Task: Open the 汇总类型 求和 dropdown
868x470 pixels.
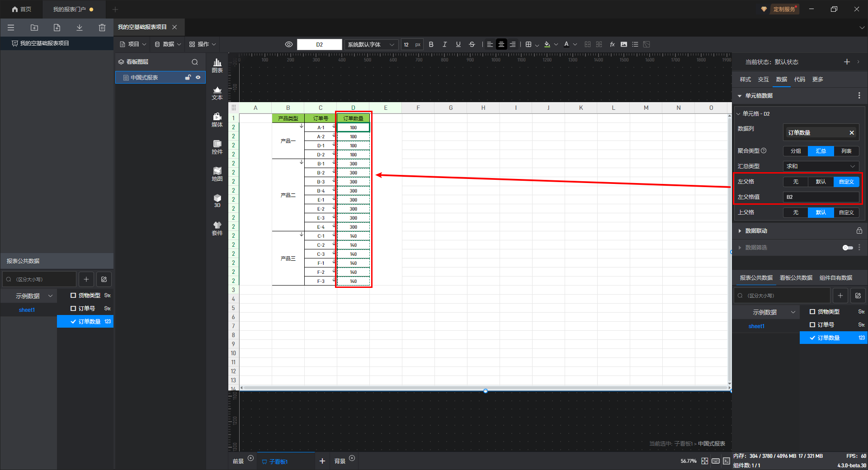Action: click(x=821, y=166)
